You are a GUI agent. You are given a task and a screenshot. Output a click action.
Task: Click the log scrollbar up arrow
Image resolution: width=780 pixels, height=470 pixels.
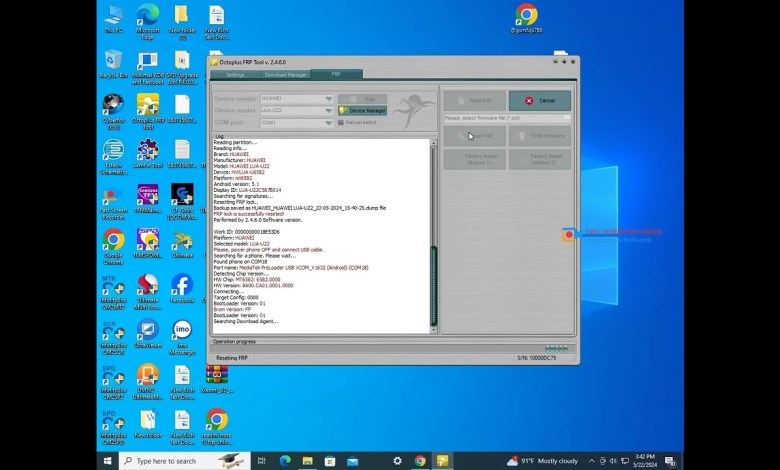point(433,143)
